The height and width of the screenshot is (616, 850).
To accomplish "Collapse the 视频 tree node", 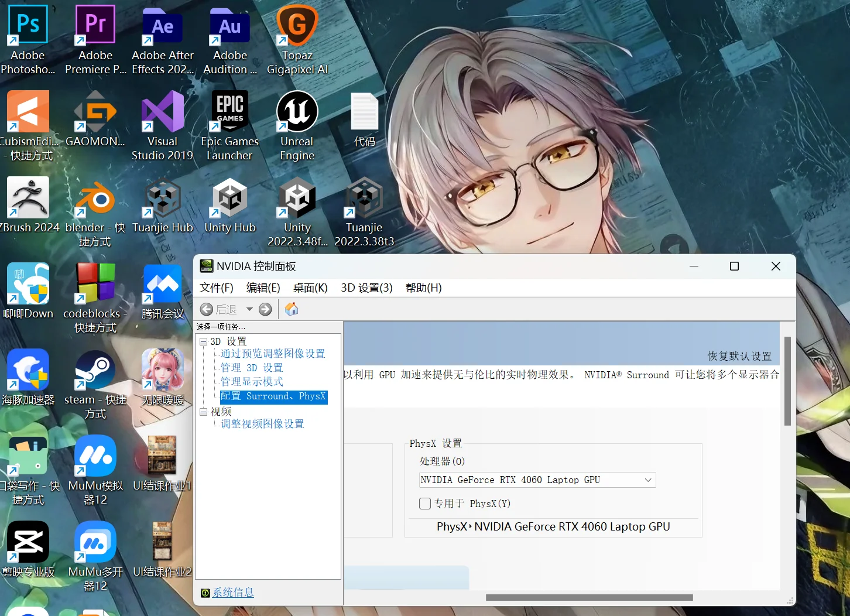I will (x=203, y=412).
